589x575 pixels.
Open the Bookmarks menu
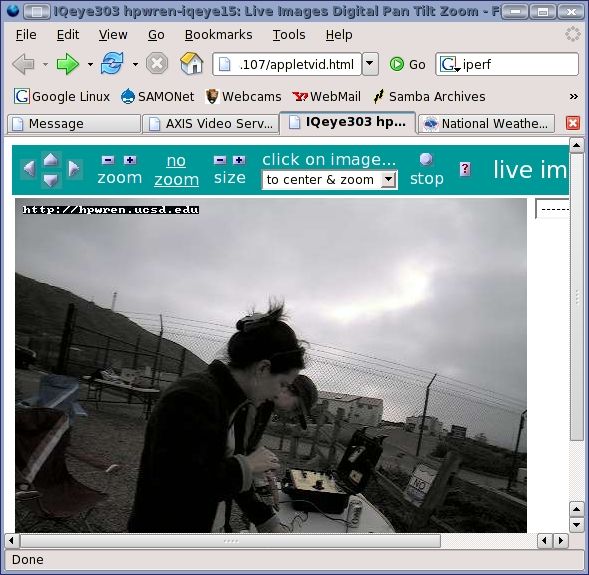218,35
